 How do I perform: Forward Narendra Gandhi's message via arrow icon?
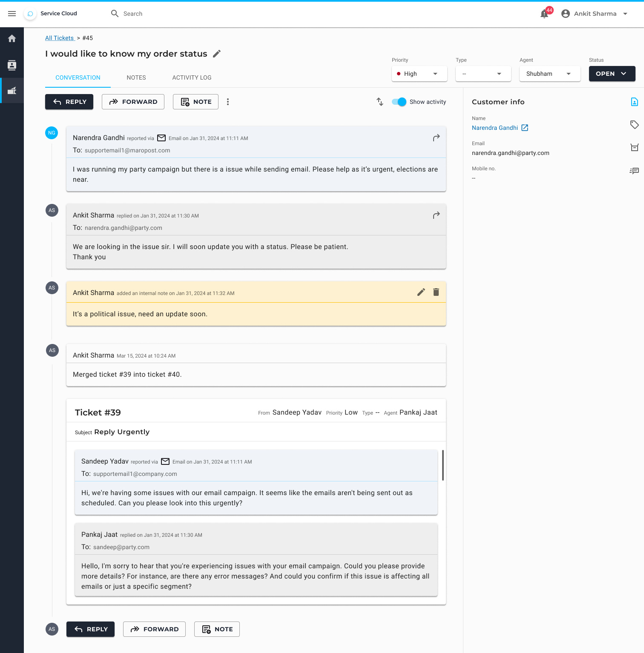[x=436, y=138]
